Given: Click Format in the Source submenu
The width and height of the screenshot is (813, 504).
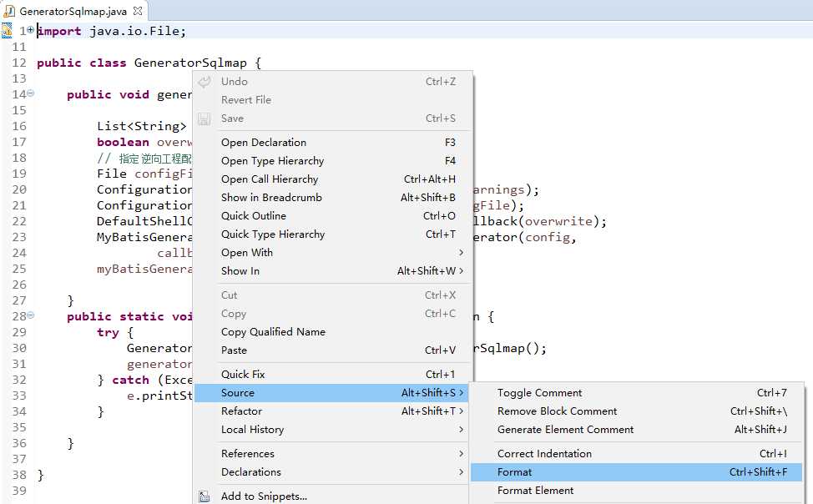Looking at the screenshot, I should [637, 472].
